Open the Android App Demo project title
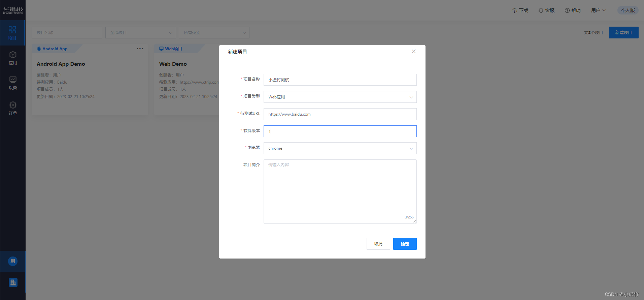 click(61, 64)
